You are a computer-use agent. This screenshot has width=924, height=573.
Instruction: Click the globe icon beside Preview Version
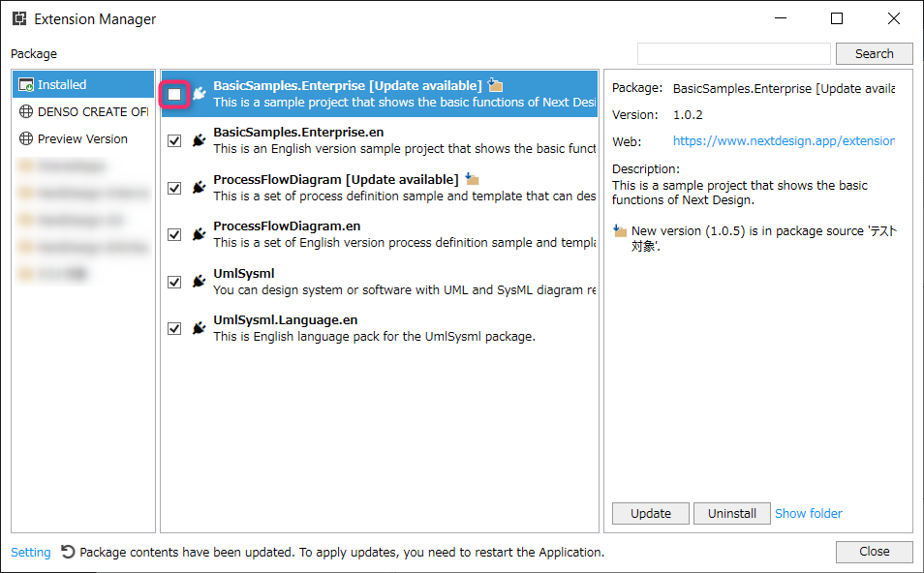[26, 138]
